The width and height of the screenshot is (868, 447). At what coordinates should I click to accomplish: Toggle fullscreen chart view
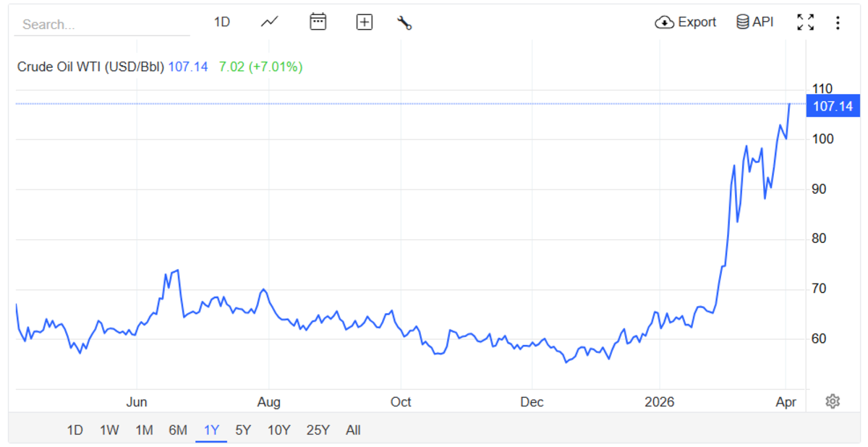pos(805,22)
